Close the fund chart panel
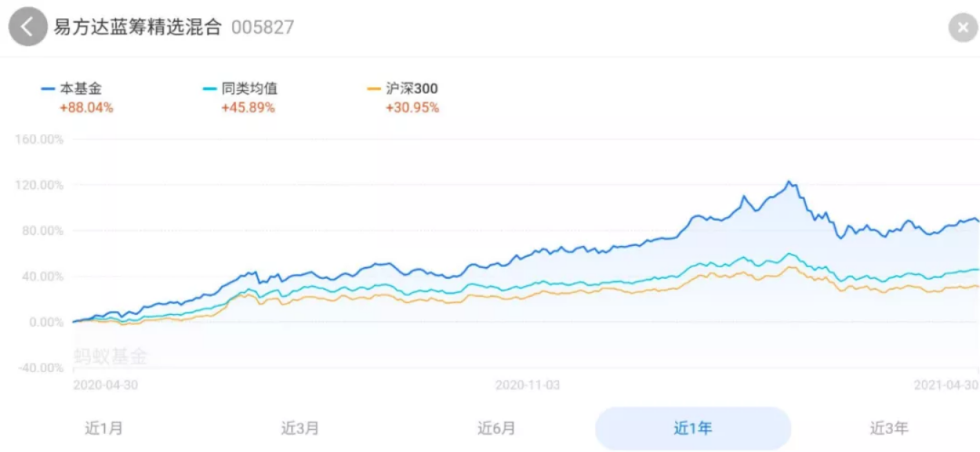Screen dimensions: 980x452 pyautogui.click(x=962, y=27)
